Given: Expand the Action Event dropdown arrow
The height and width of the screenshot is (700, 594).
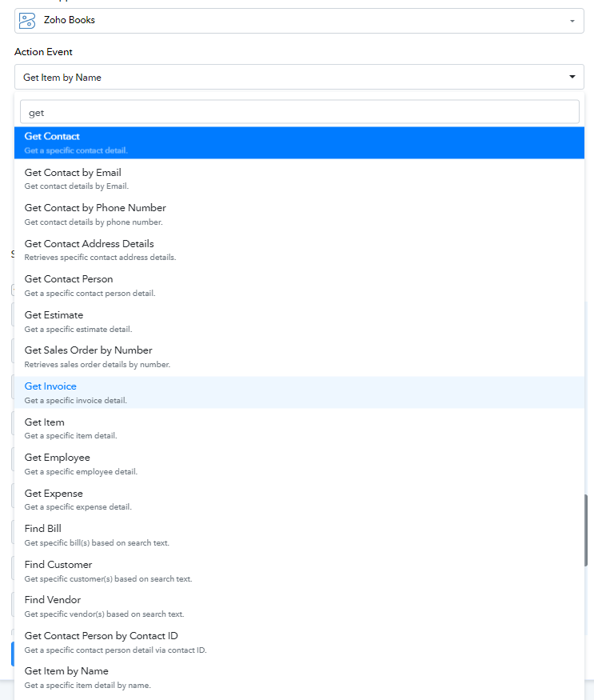Looking at the screenshot, I should [572, 77].
